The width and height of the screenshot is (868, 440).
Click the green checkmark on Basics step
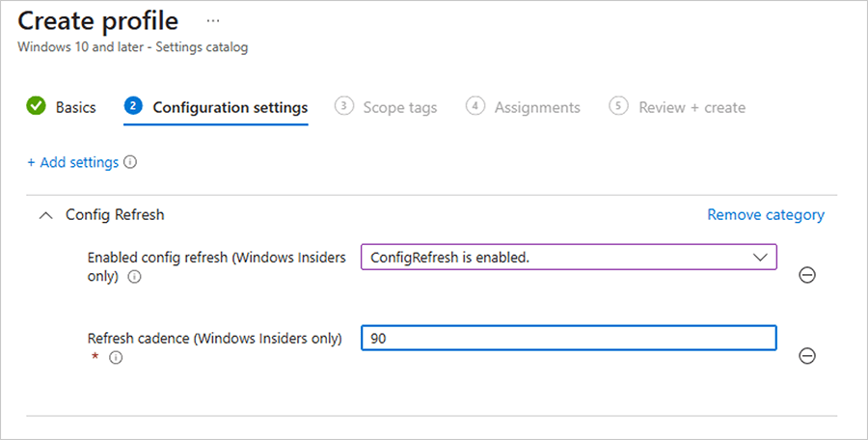[x=36, y=106]
